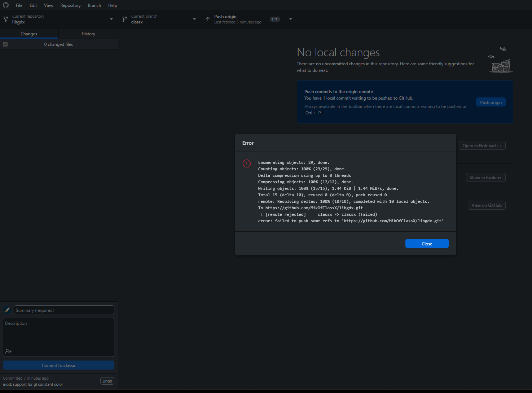Switch to the History tab
The image size is (532, 393).
click(88, 34)
